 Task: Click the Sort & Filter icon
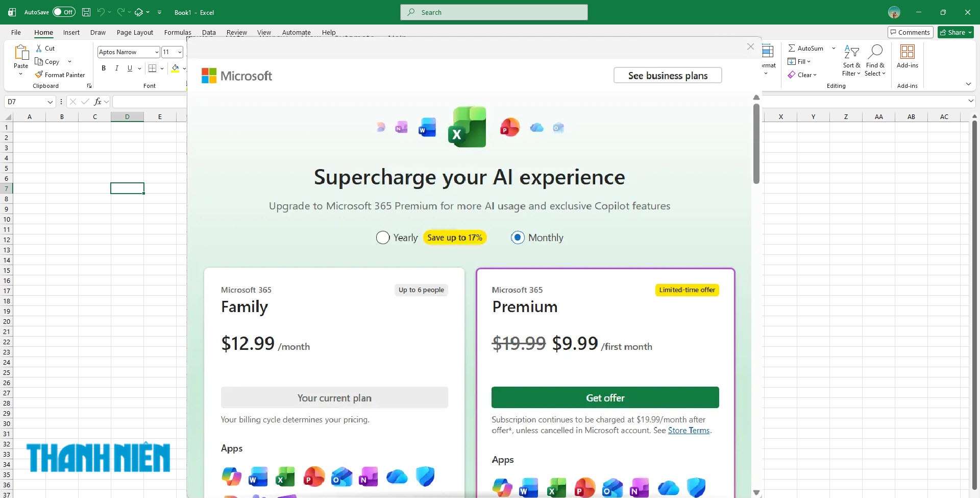[851, 52]
